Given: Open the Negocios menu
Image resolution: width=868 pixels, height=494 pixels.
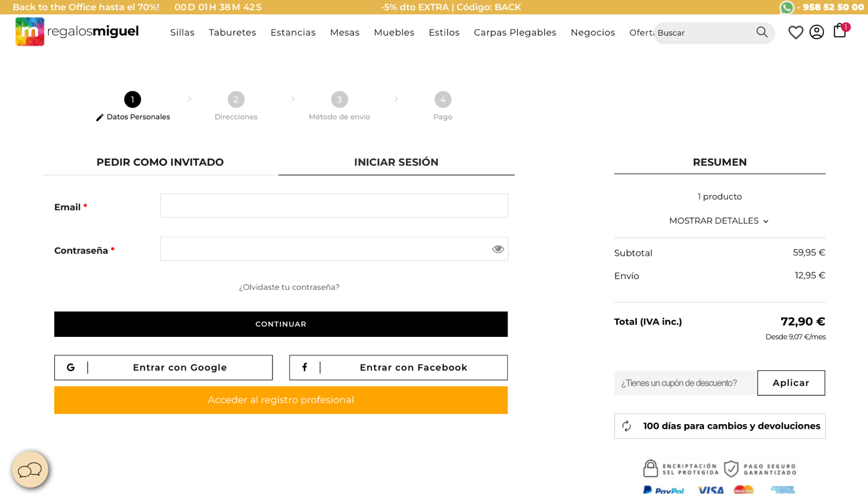Looking at the screenshot, I should (x=593, y=33).
